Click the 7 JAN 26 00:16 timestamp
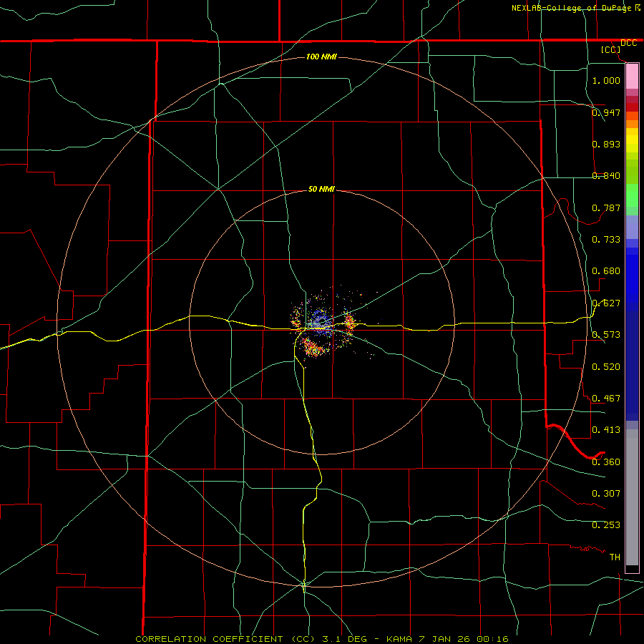This screenshot has width=644, height=644. coord(464,639)
